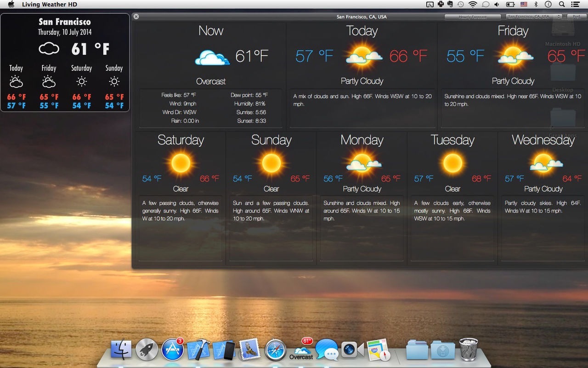This screenshot has width=588, height=368.
Task: Click the Living Weather HD menu title
Action: point(50,4)
